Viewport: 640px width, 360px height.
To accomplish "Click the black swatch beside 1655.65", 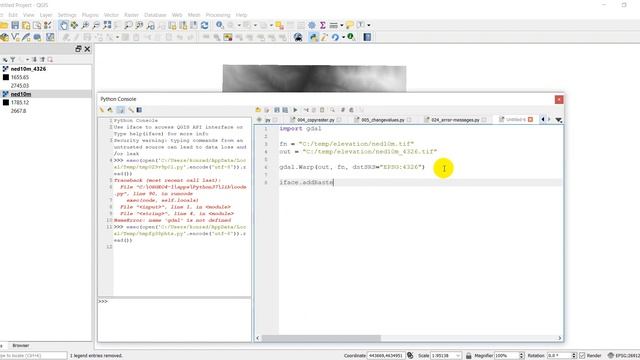I will pyautogui.click(x=6, y=77).
